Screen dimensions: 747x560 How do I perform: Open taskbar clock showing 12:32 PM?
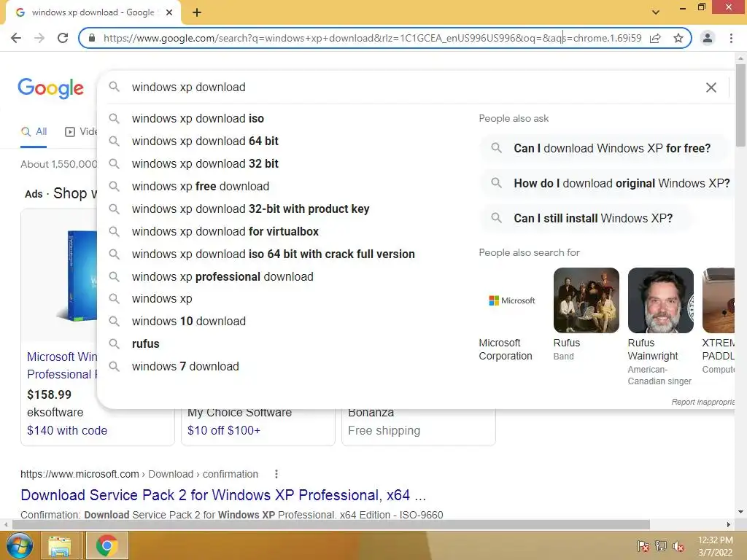coord(715,546)
